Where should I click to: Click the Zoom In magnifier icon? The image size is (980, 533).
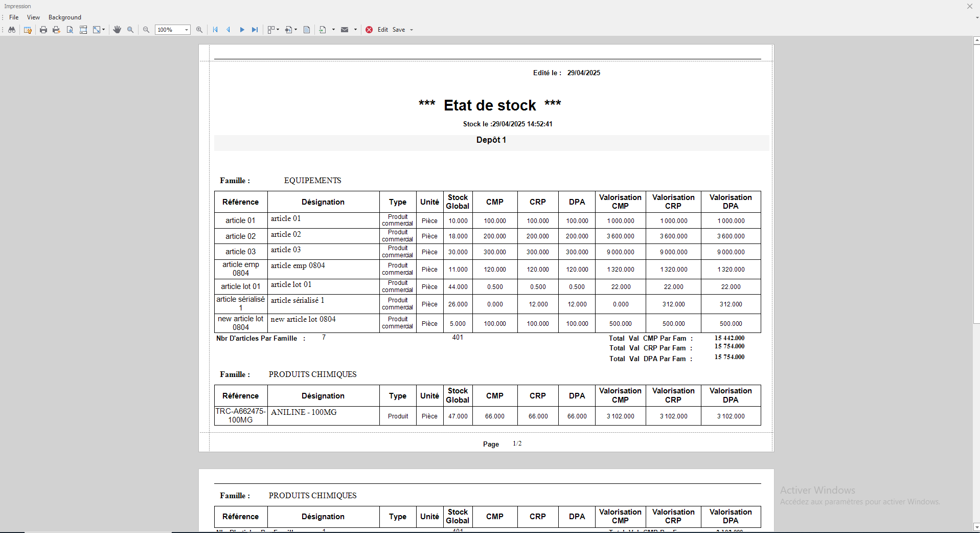click(199, 30)
